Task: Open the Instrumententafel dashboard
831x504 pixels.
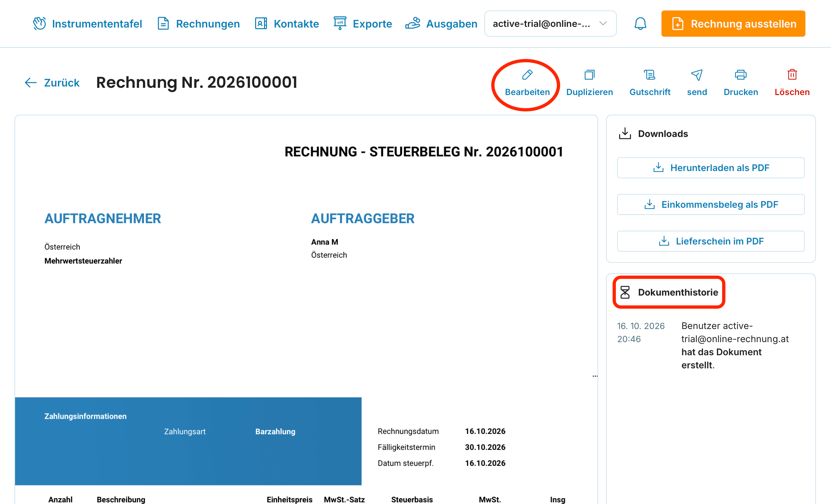Action: point(87,24)
